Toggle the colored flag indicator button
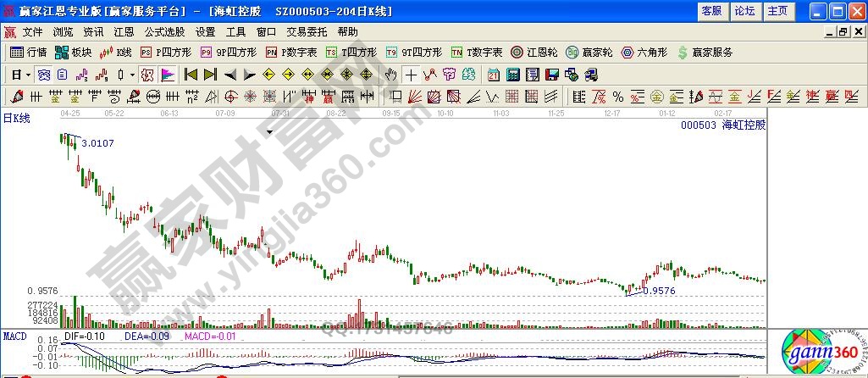This screenshot has width=868, height=378. click(168, 75)
